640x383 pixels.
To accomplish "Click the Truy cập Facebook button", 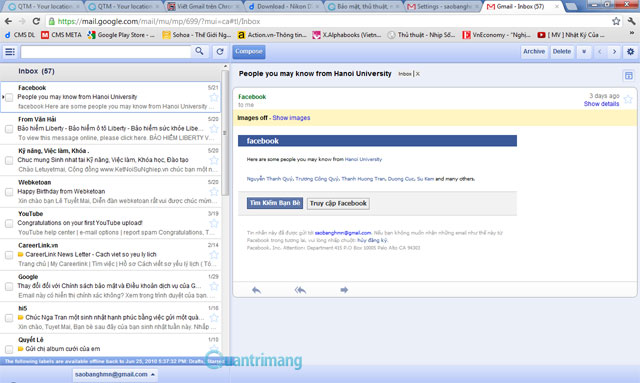I will pyautogui.click(x=338, y=203).
